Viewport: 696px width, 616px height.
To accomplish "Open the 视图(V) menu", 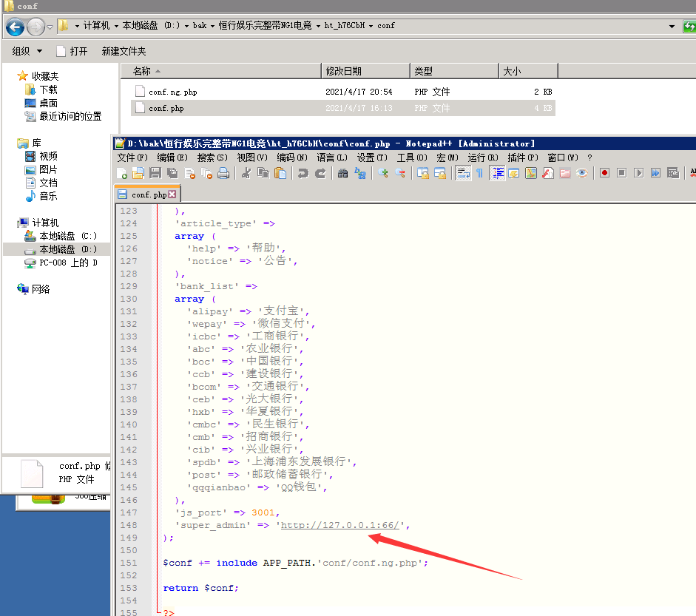I will coord(252,158).
